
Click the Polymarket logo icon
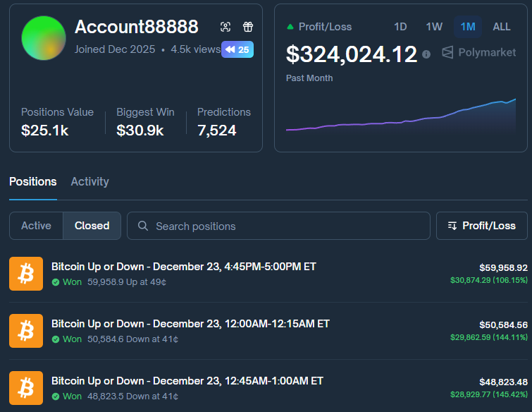447,52
